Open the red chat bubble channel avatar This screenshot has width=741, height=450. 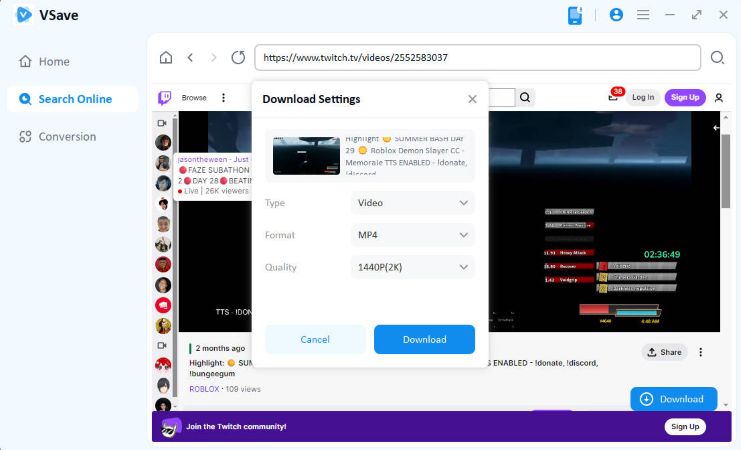pos(163,305)
